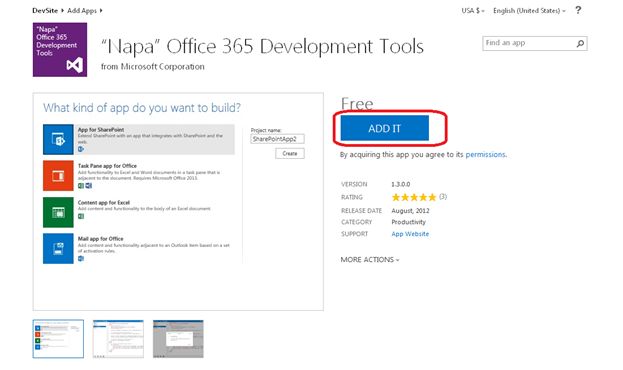Select the third screenshot thumbnail
Viewport: 623px width, 370px height.
(178, 339)
